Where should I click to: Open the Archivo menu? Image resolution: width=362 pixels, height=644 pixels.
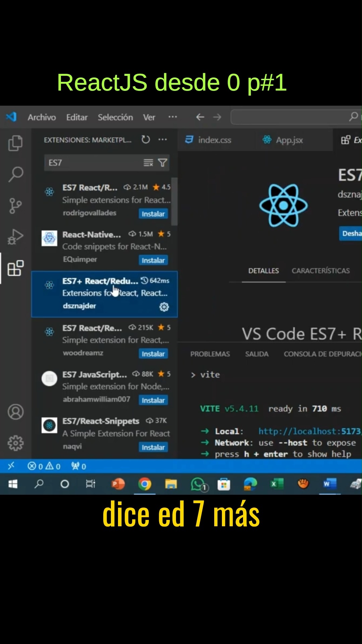(x=42, y=117)
